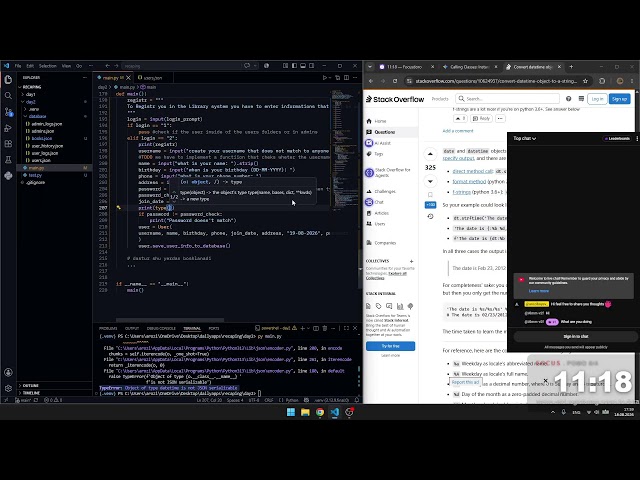
Task: Show the answer activity history clock icon
Action: click(x=430, y=216)
